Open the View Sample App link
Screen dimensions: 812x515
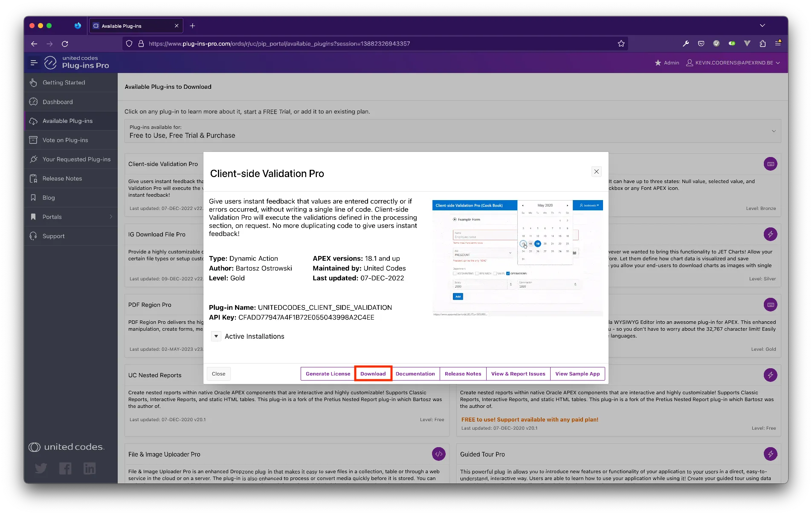point(577,374)
